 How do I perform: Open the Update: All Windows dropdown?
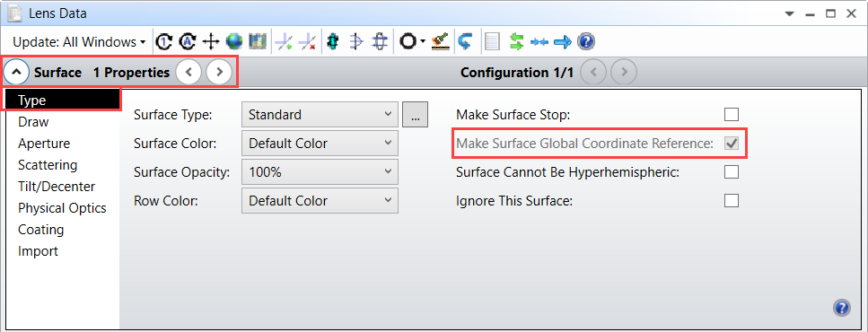click(79, 42)
